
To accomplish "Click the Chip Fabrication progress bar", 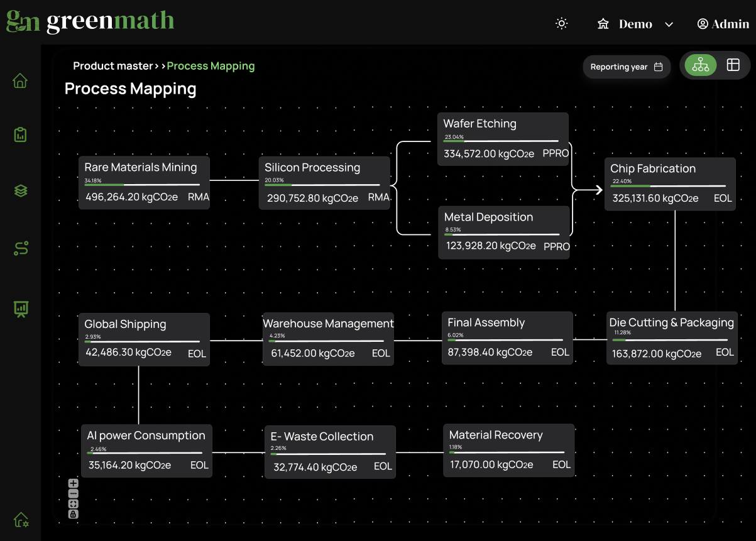I will (669, 186).
